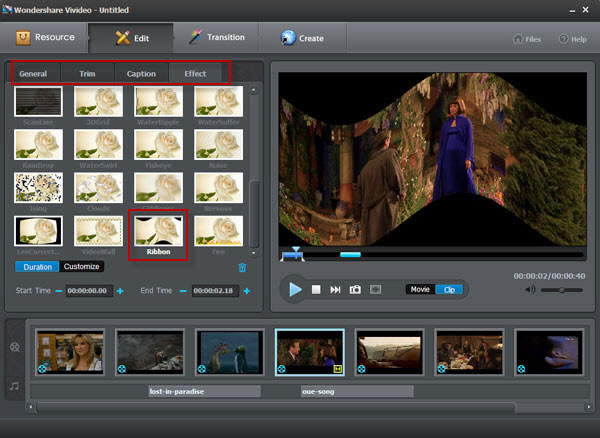Select the boat landscape clip in storyboard
The image size is (600, 438).
[x=390, y=352]
